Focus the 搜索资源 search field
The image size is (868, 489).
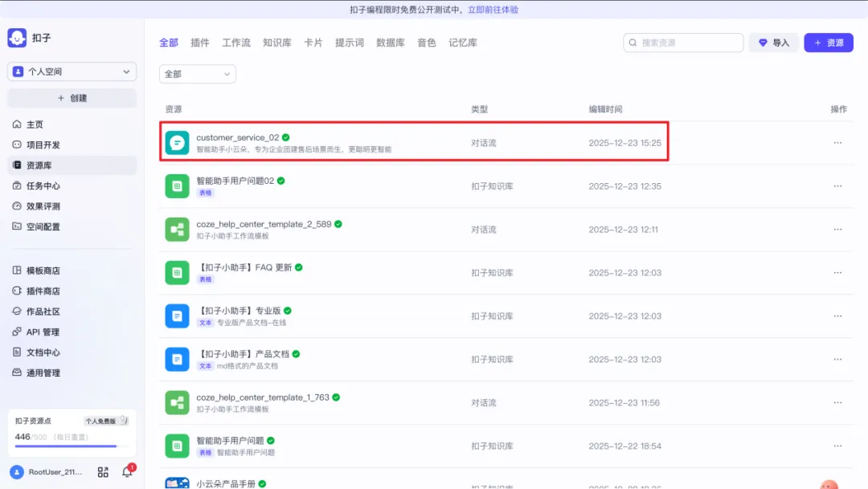(683, 43)
